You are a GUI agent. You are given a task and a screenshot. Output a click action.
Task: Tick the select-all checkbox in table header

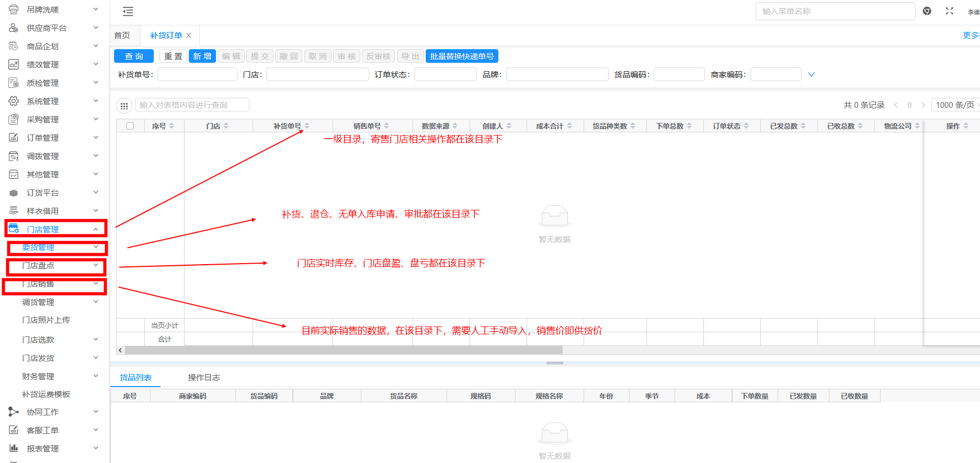130,126
